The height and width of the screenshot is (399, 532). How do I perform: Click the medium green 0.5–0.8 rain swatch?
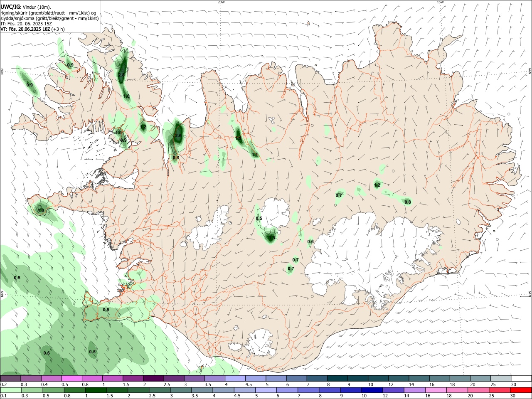point(53,390)
